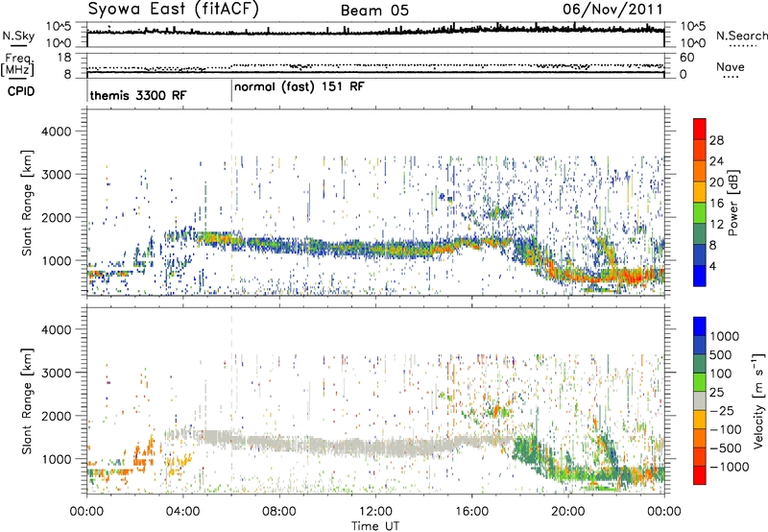768x532 pixels.
Task: Click the 'themis 3300 RF' CPID text
Action: (138, 95)
